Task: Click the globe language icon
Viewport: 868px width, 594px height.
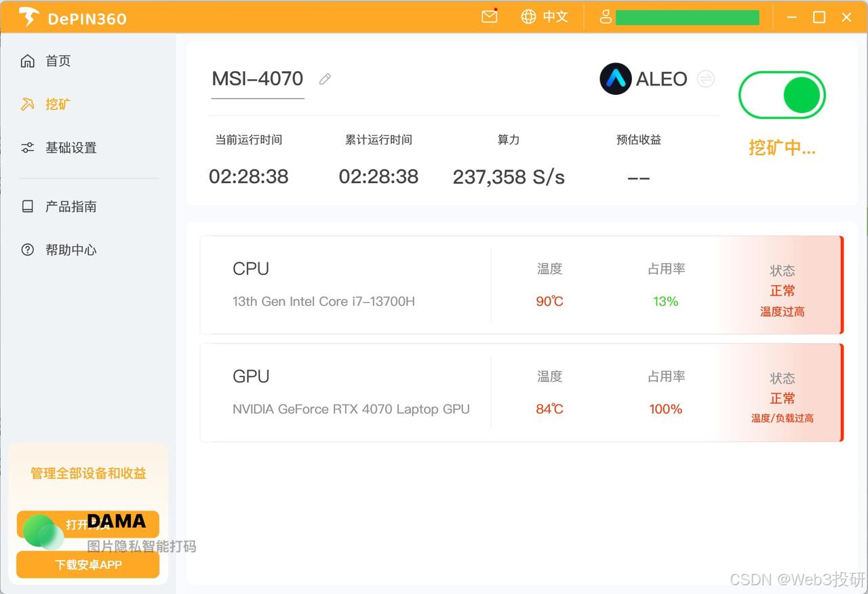Action: coord(528,17)
